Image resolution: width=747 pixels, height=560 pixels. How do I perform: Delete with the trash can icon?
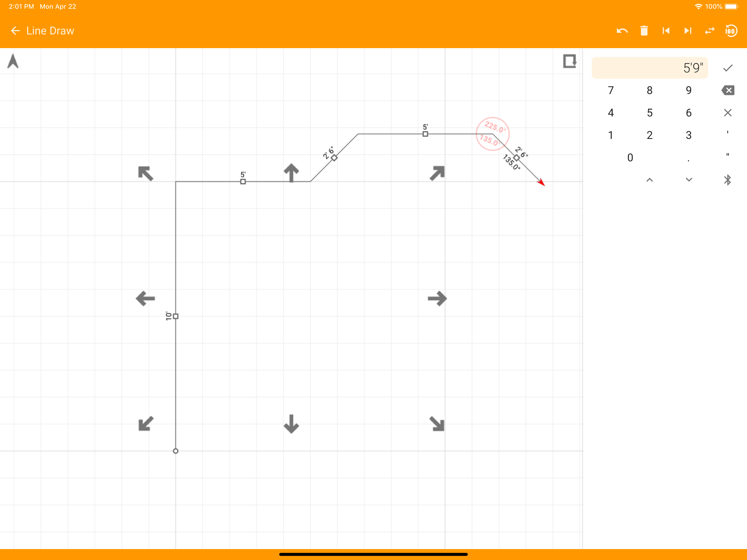pyautogui.click(x=644, y=31)
